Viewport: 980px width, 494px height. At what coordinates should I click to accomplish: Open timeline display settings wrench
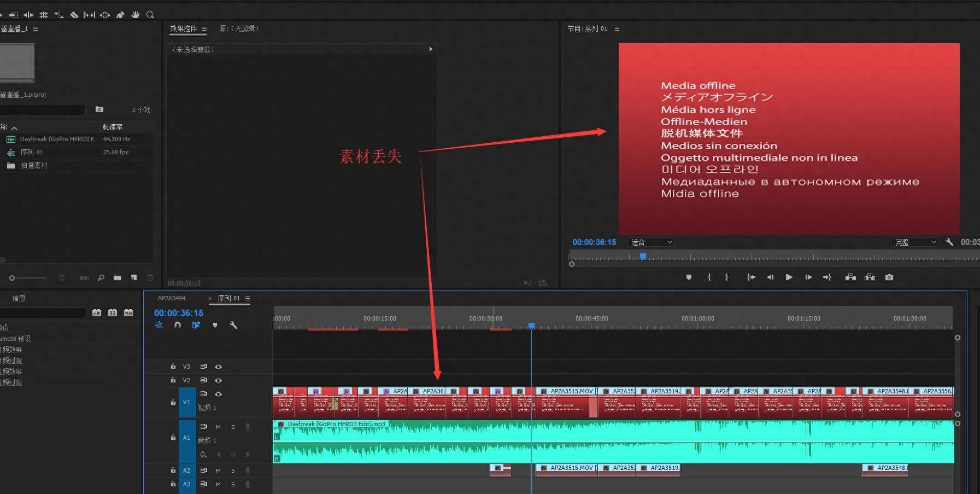[233, 325]
